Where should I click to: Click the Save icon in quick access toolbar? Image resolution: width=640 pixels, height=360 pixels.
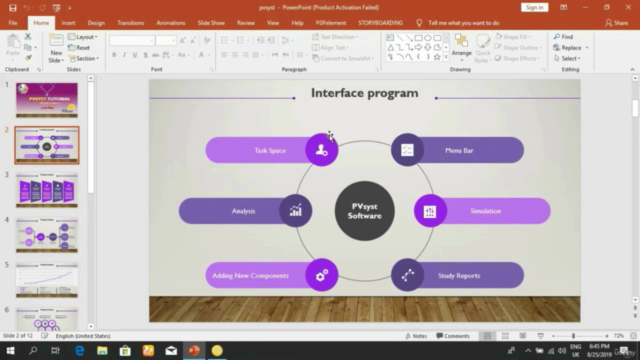pos(13,8)
